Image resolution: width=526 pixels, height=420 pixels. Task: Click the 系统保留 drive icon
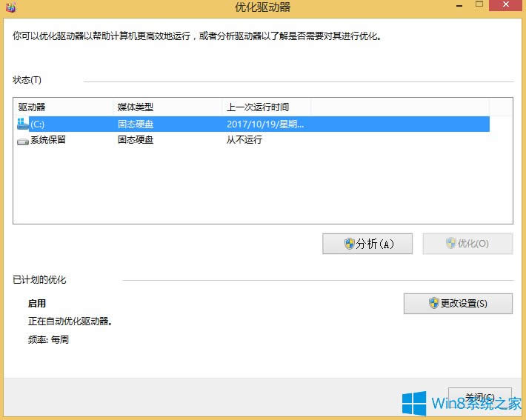pyautogui.click(x=23, y=141)
